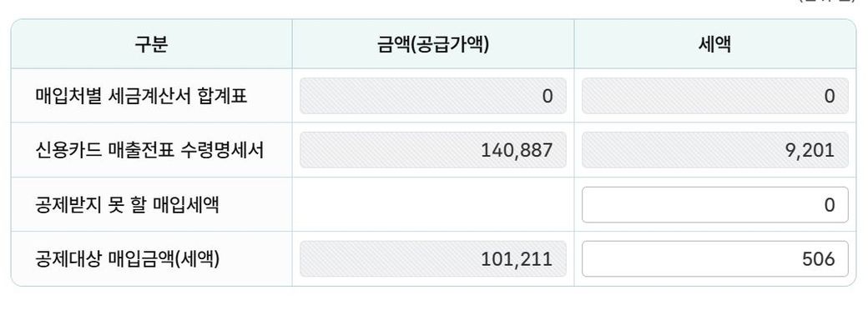
Task: Click the 매입처별 세금계산서 합계표 금액 field
Action: pyautogui.click(x=433, y=96)
